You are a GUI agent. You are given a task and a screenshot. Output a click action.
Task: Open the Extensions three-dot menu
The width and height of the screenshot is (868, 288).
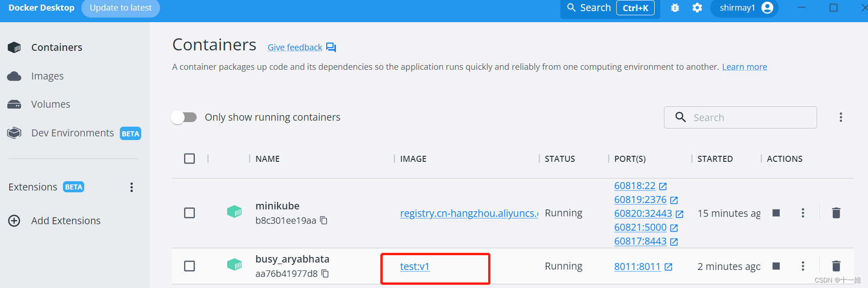click(131, 187)
